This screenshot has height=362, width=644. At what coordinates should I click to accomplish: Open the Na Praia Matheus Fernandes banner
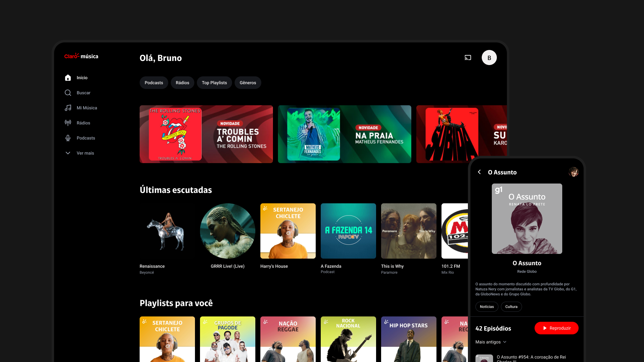click(x=345, y=134)
